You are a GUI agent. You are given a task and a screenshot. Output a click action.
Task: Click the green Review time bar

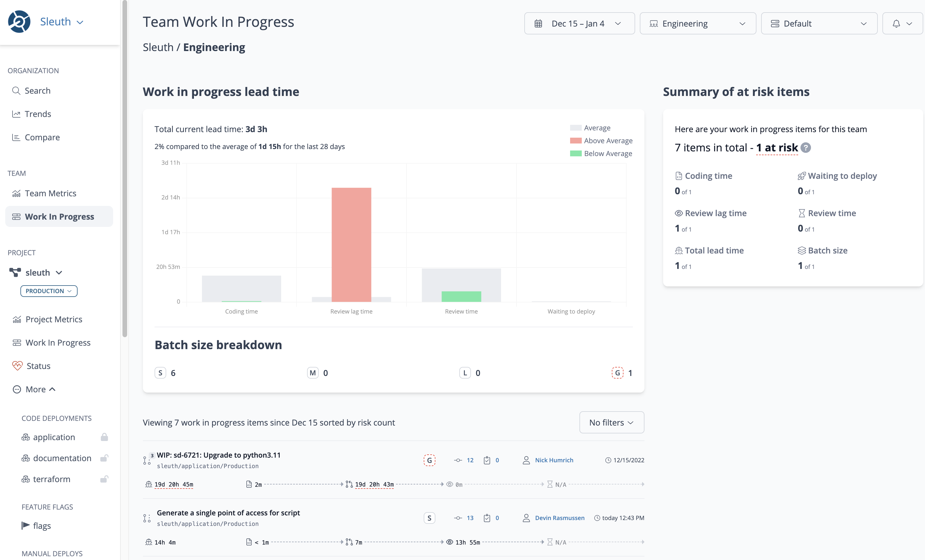(461, 296)
